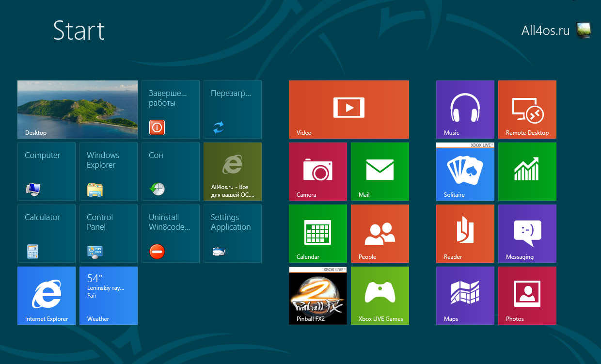Viewport: 601px width, 364px height.
Task: Launch the Camera tile
Action: (318, 172)
